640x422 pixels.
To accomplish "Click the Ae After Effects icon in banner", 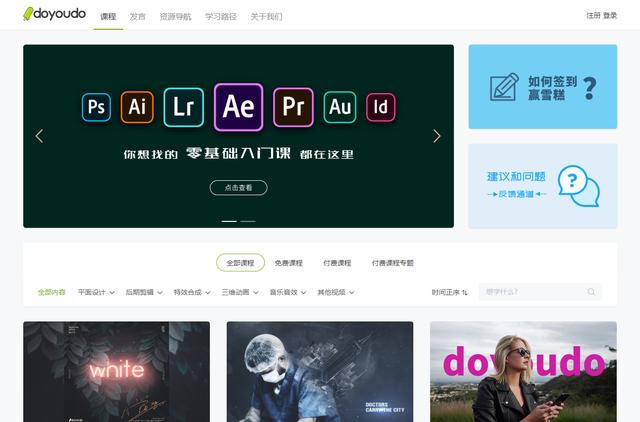I will [238, 107].
